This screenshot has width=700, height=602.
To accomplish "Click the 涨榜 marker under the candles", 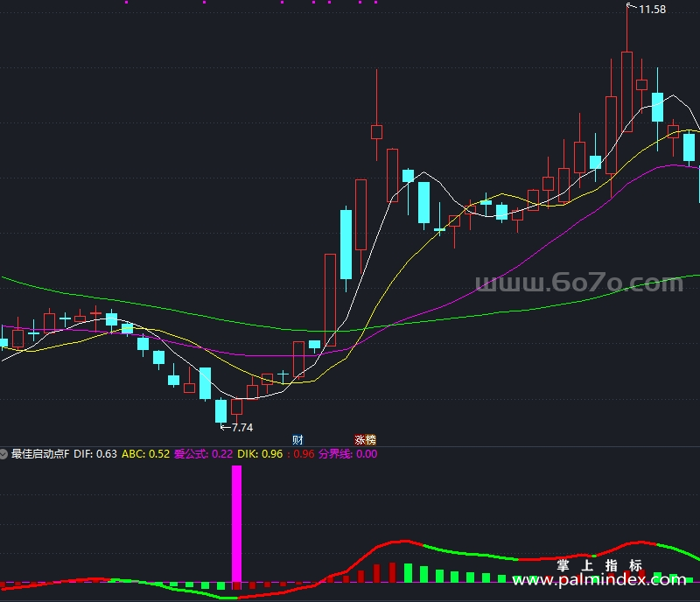I will (x=365, y=440).
